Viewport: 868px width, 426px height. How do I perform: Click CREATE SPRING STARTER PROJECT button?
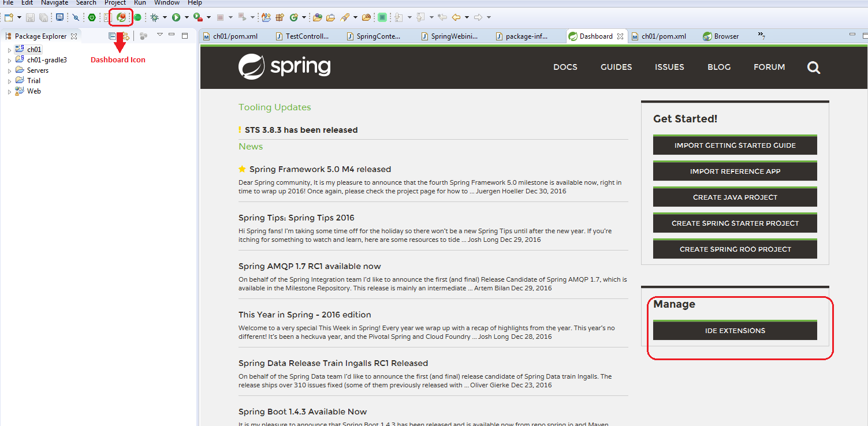pos(735,223)
